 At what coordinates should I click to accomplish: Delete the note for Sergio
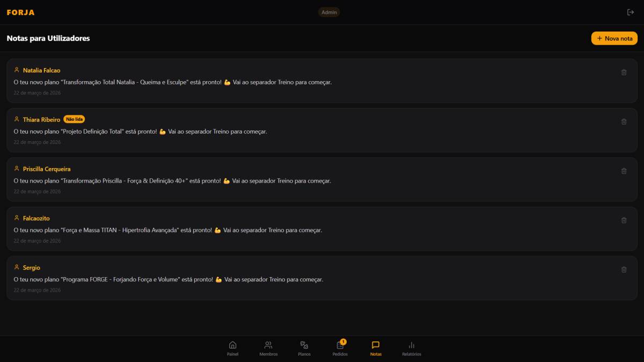[x=624, y=270]
